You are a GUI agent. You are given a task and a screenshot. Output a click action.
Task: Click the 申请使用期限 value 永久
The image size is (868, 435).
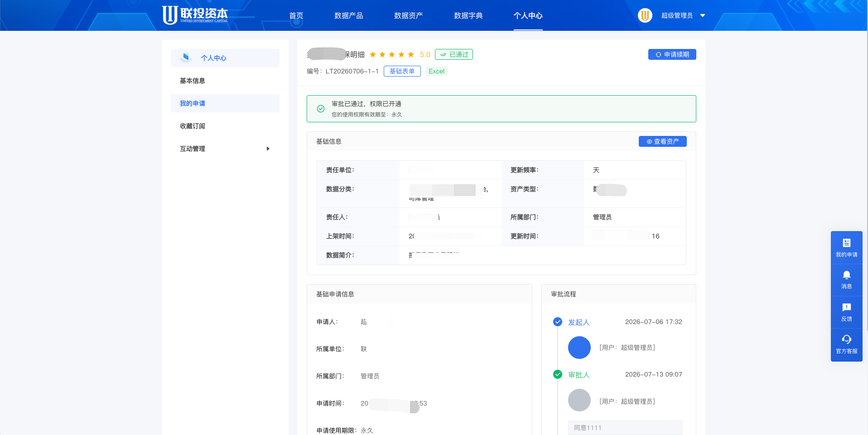367,430
